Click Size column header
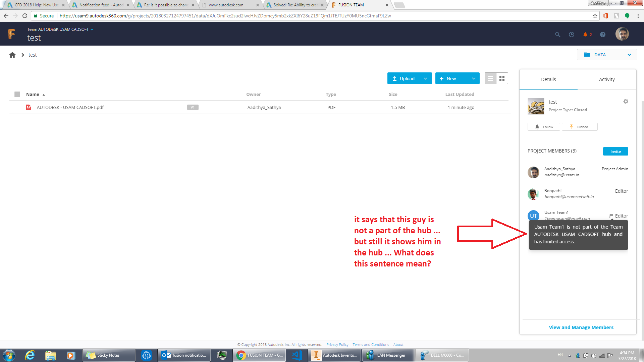The height and width of the screenshot is (362, 644). pyautogui.click(x=393, y=94)
